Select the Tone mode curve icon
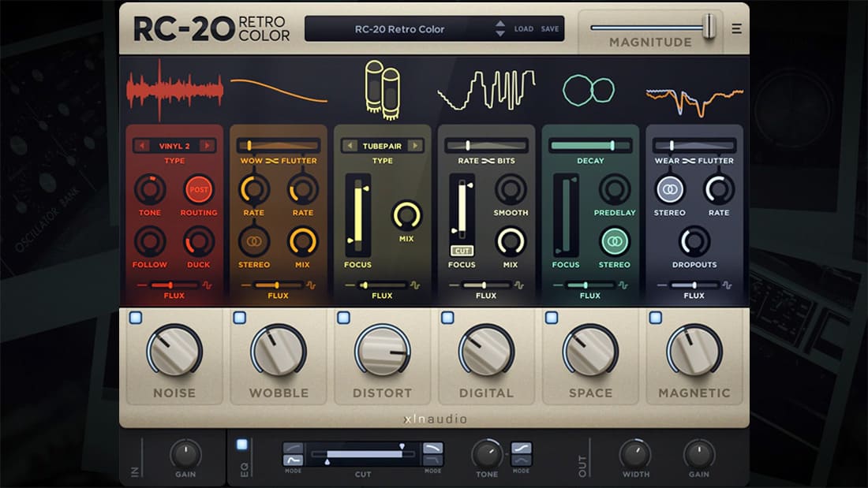868x488 pixels. (x=521, y=448)
